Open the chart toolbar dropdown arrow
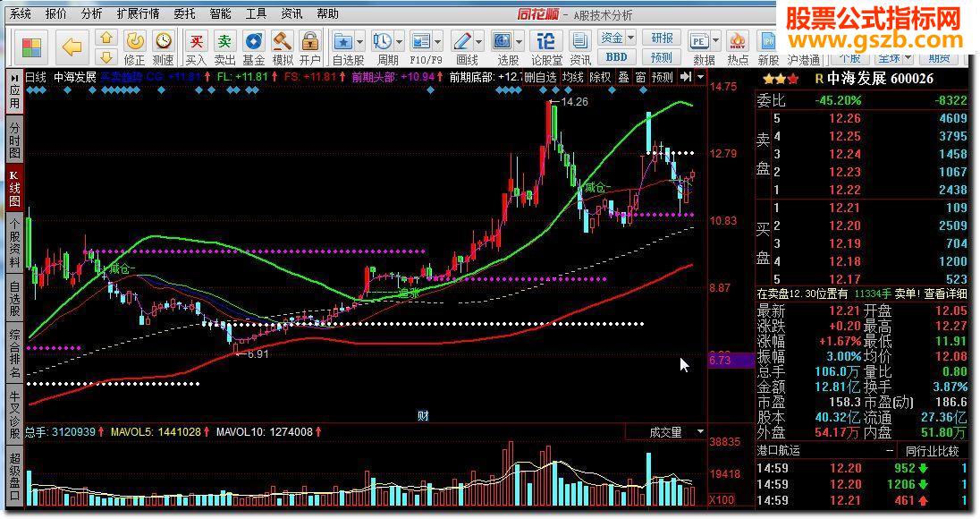This screenshot has width=980, height=519. (701, 77)
